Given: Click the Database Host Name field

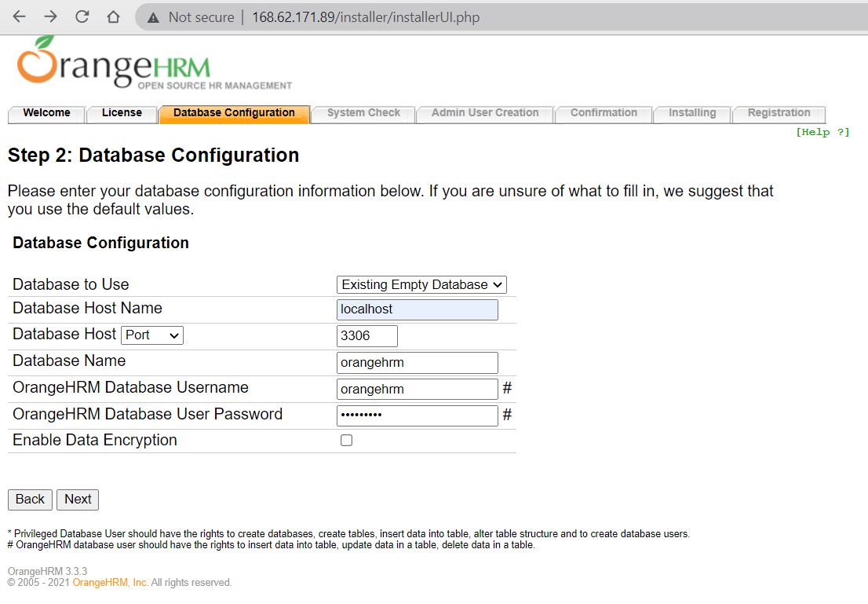Looking at the screenshot, I should (417, 309).
